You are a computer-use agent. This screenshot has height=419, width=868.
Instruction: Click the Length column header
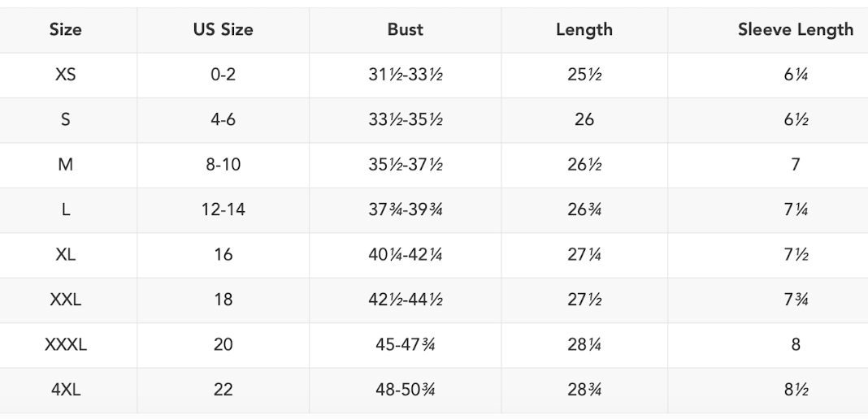(584, 30)
